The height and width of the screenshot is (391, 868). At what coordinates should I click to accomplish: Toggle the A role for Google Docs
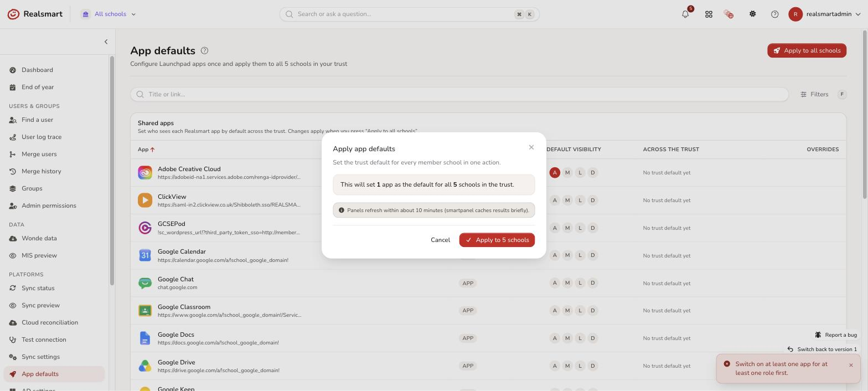click(555, 338)
